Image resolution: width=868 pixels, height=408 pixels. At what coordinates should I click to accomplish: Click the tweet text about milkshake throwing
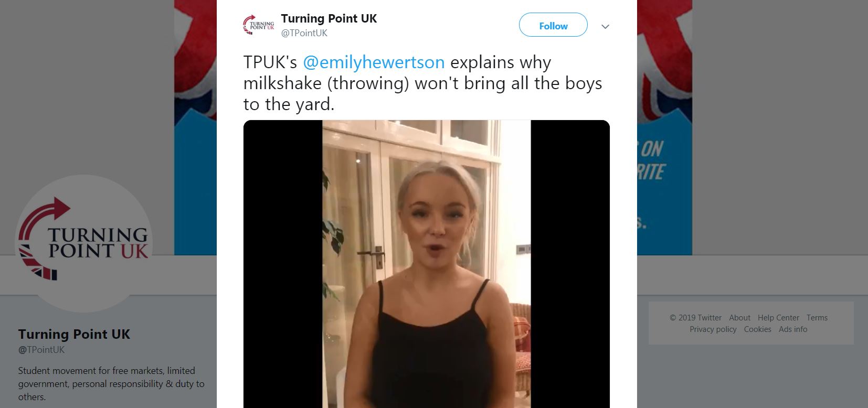coord(422,83)
